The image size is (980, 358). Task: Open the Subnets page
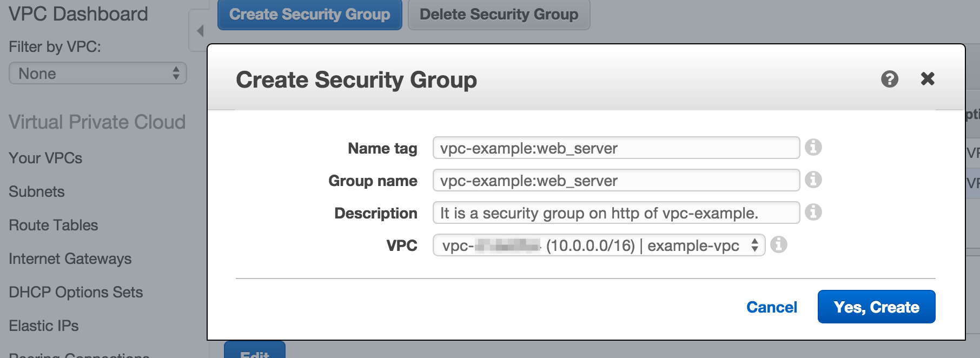pyautogui.click(x=36, y=191)
